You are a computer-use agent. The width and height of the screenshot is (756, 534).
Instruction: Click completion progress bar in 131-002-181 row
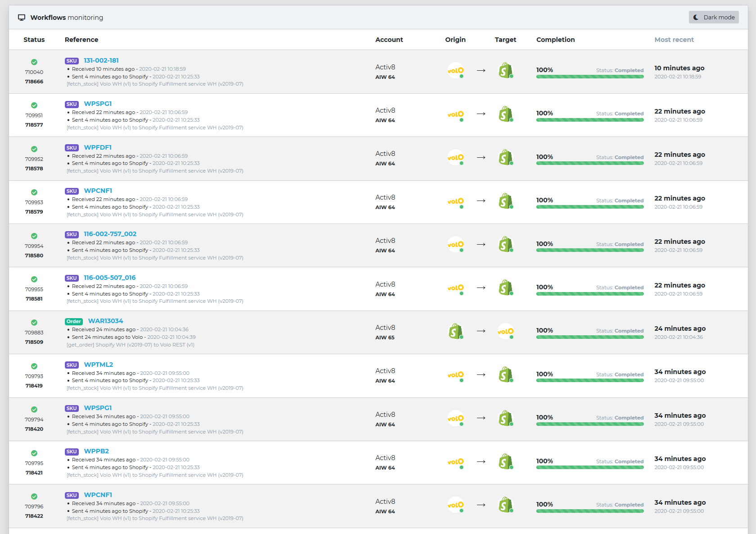click(x=590, y=77)
